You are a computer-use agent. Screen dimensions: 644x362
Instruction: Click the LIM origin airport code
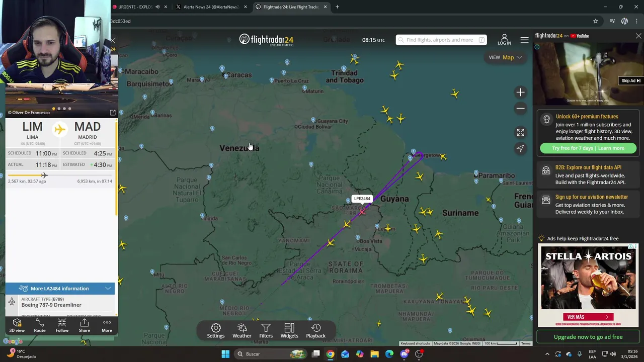pos(32,127)
